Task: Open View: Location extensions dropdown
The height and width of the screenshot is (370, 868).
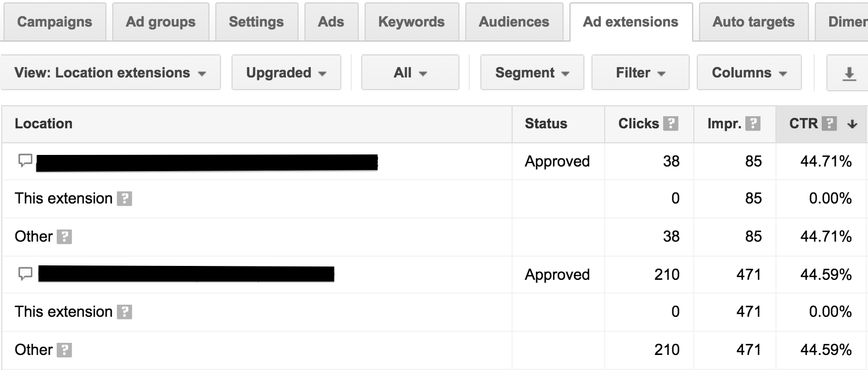Action: tap(111, 73)
